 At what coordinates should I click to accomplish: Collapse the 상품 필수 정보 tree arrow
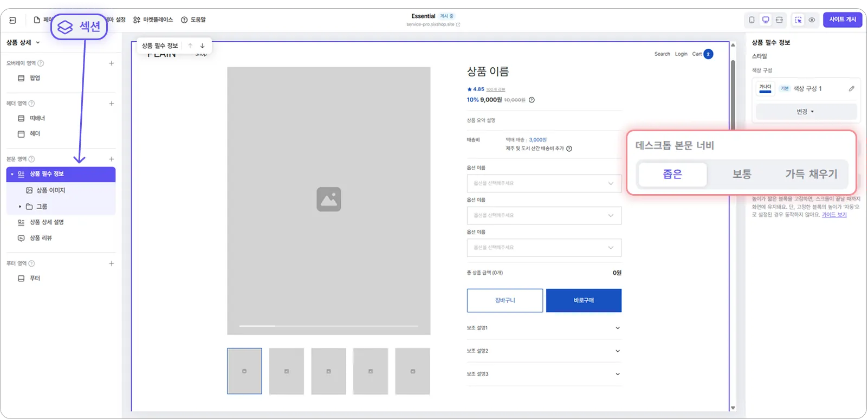[12, 175]
